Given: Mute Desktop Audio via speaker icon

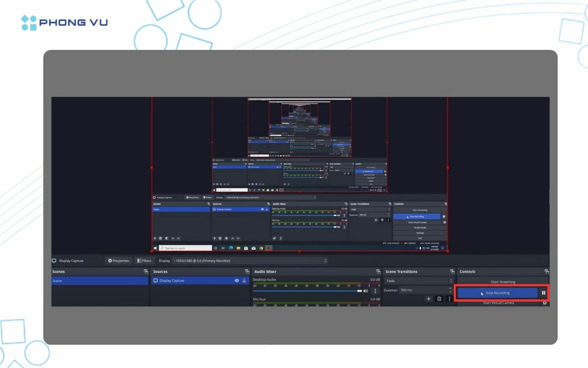Looking at the screenshot, I should pos(365,291).
